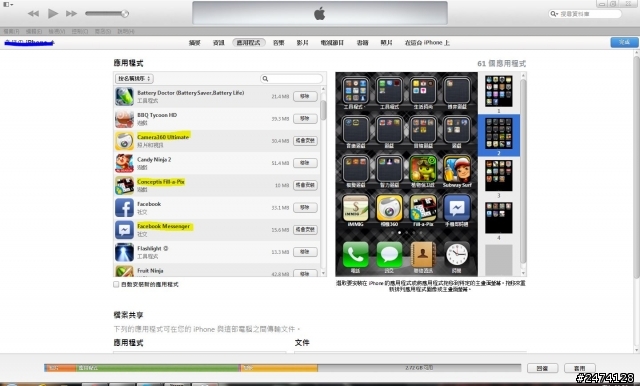Image resolution: width=640 pixels, height=386 pixels.
Task: Click the Candy Ninja 2 app icon
Action: pos(124,163)
